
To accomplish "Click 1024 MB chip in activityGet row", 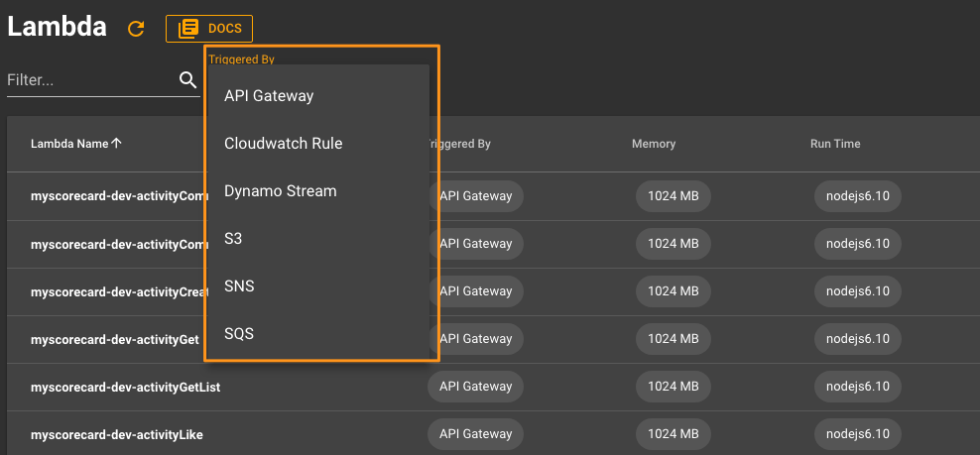I will tap(674, 339).
